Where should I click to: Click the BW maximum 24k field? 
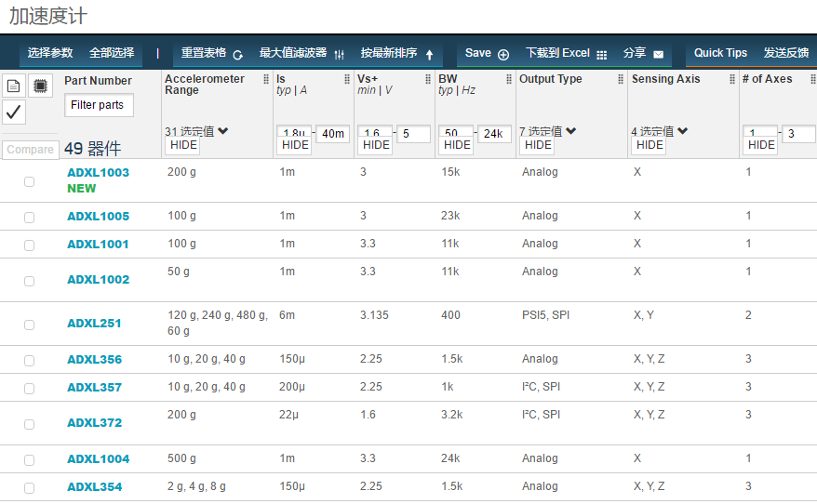tap(494, 133)
